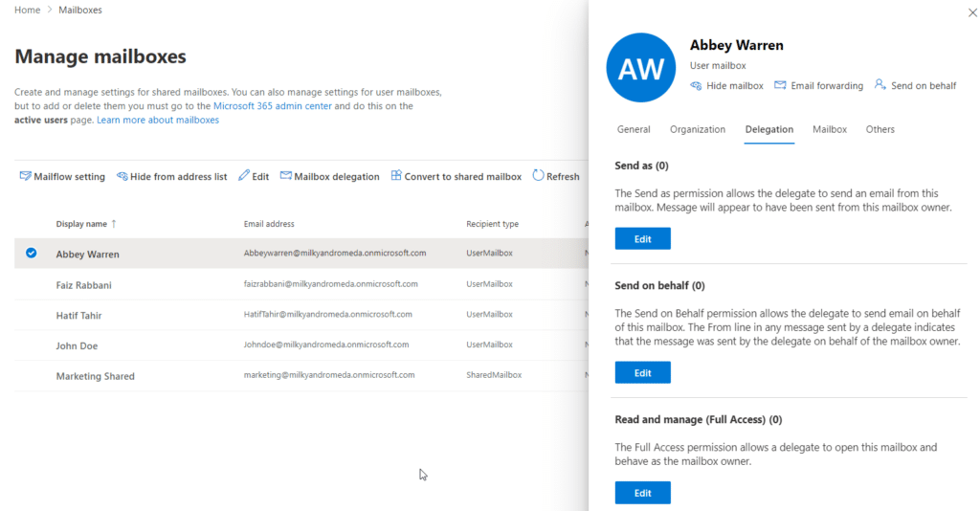
Task: Click the Refresh circular arrow icon
Action: [x=538, y=175]
